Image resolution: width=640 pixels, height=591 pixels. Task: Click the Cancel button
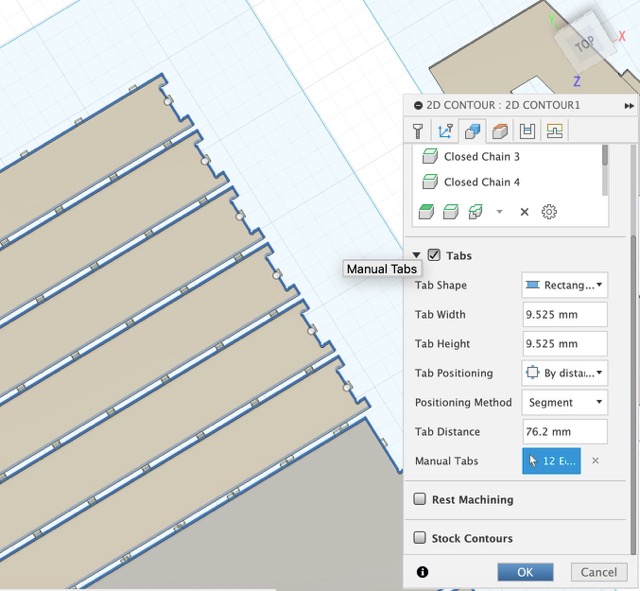point(599,572)
